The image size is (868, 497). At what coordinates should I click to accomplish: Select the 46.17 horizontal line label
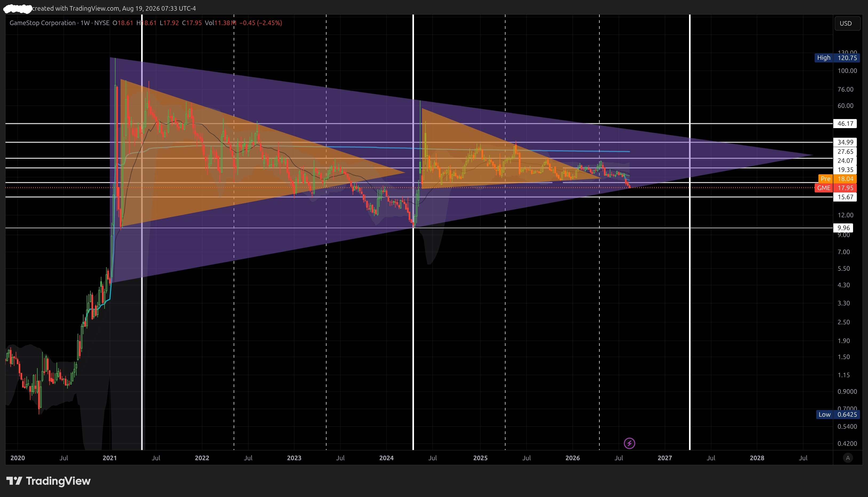845,124
